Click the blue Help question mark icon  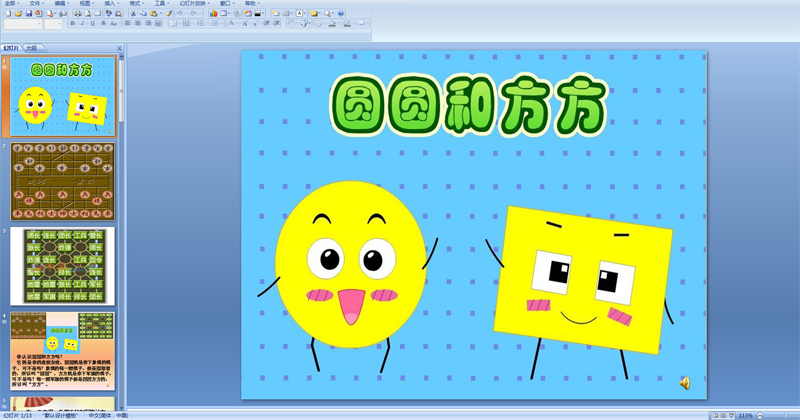coord(341,14)
